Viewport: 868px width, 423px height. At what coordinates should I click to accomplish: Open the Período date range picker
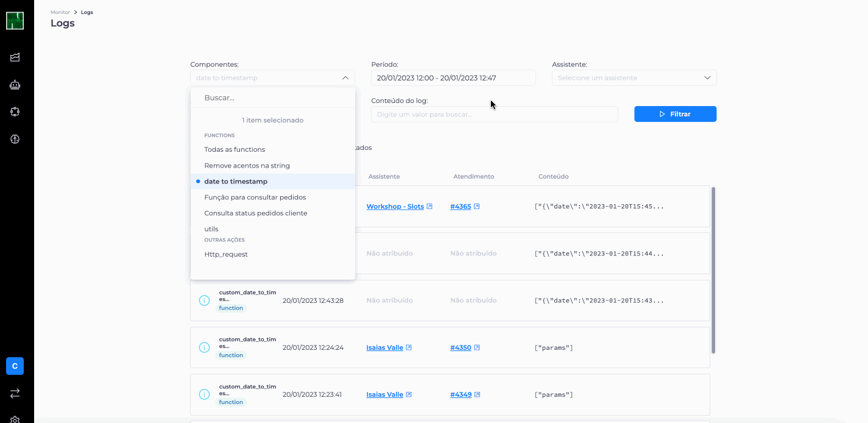point(453,78)
